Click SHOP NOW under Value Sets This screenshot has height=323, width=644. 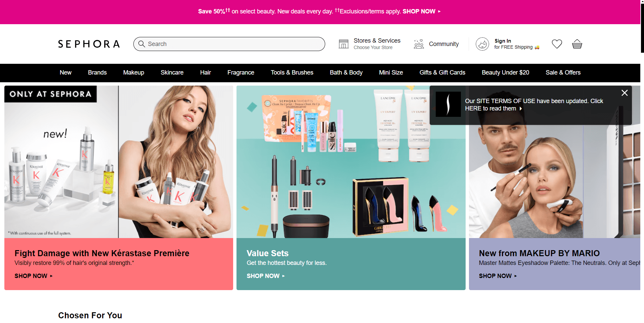pyautogui.click(x=266, y=276)
